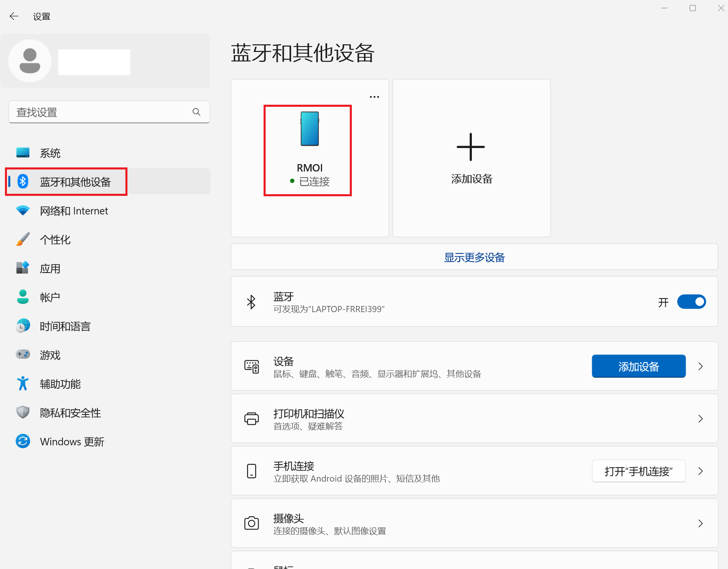Click the back arrow icon in Settings
Viewport: 728px width, 569px height.
14,16
